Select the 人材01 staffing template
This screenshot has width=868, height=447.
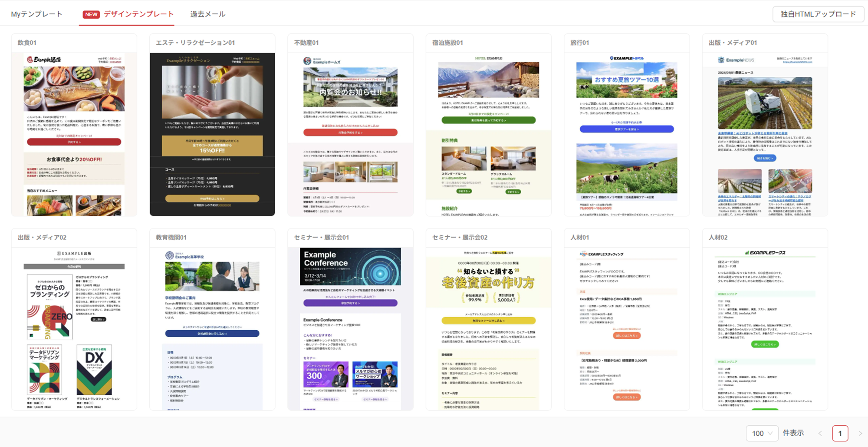click(x=626, y=328)
